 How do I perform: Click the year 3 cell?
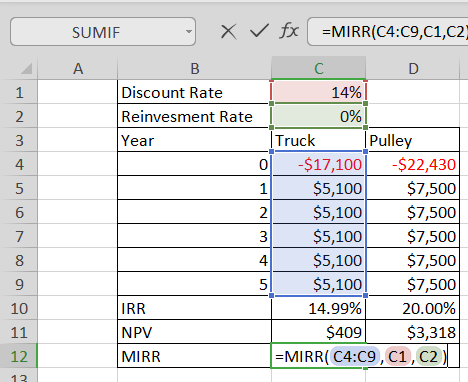195,236
